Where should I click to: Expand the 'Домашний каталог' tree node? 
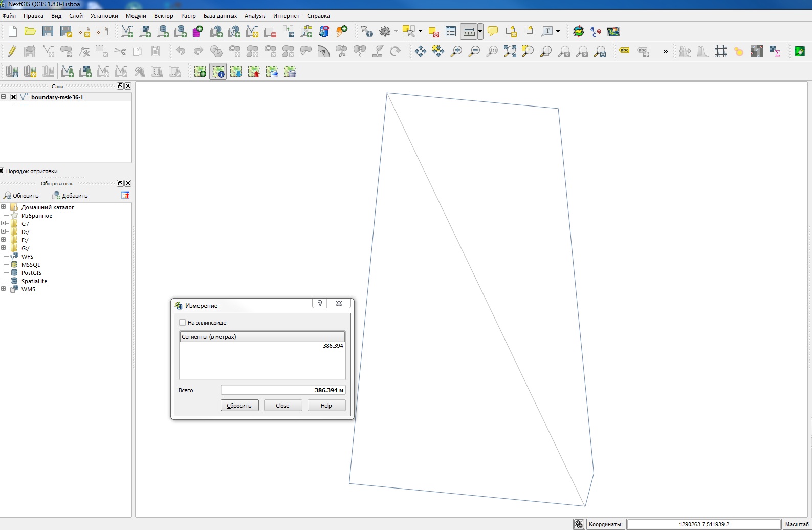4,207
